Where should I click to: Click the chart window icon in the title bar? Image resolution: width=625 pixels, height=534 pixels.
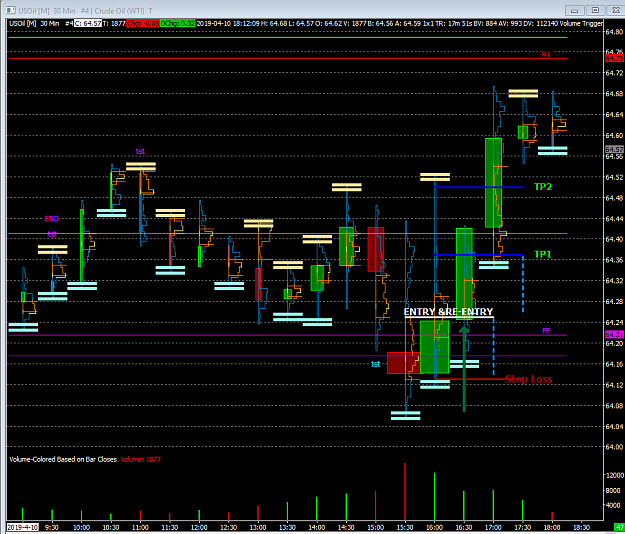click(11, 10)
